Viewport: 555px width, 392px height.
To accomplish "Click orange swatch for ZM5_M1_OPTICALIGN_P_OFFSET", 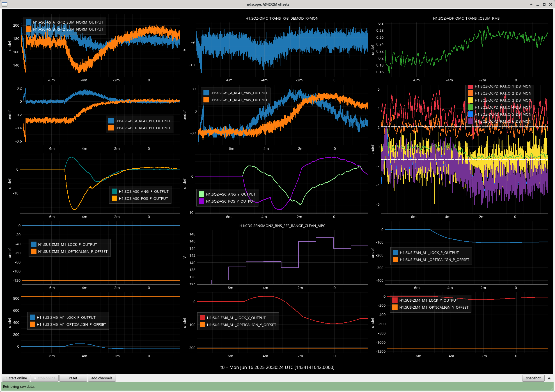I will point(34,251).
